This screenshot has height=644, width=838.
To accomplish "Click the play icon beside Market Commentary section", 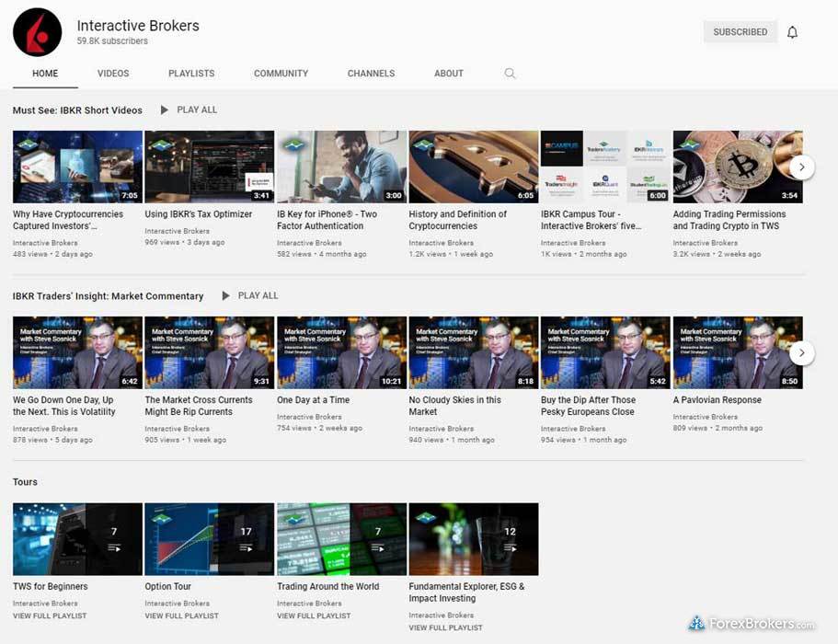I will point(226,295).
